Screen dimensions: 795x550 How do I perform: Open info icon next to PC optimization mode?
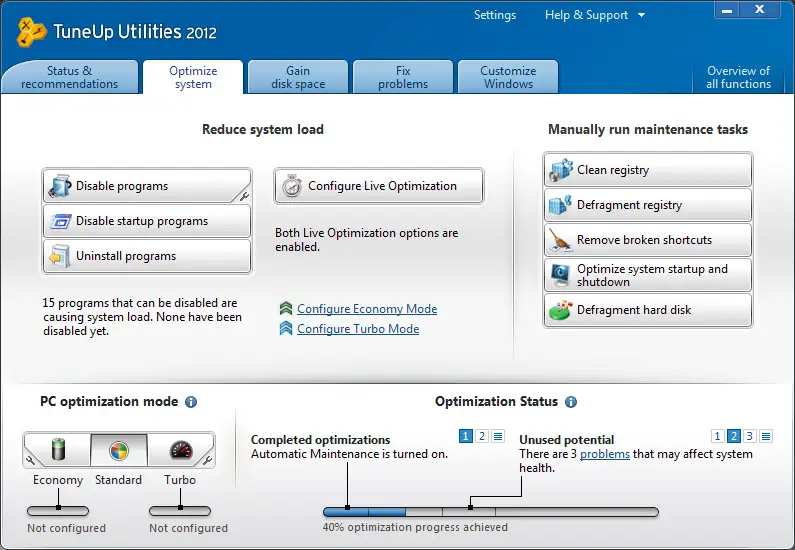tap(191, 402)
